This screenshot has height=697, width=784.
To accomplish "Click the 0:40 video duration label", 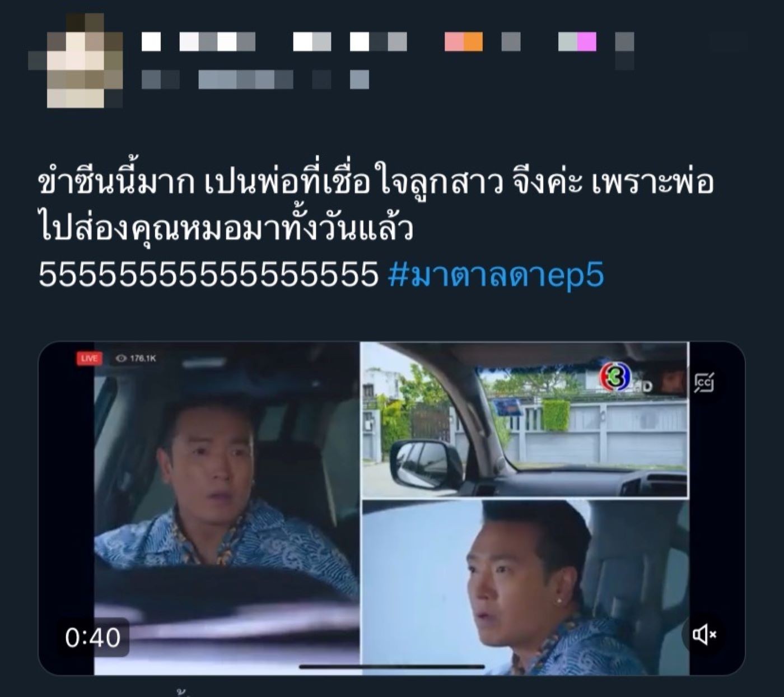I will coord(93,637).
